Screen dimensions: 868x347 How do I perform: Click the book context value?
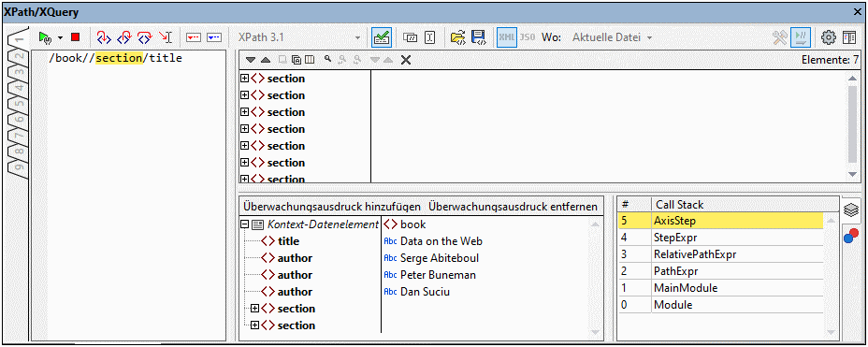[413, 224]
